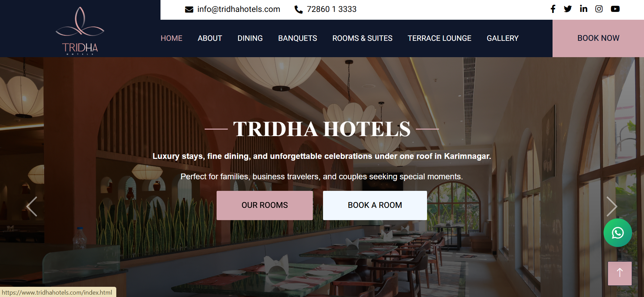Image resolution: width=644 pixels, height=297 pixels.
Task: Click the green WhatsApp chat icon
Action: pos(617,233)
